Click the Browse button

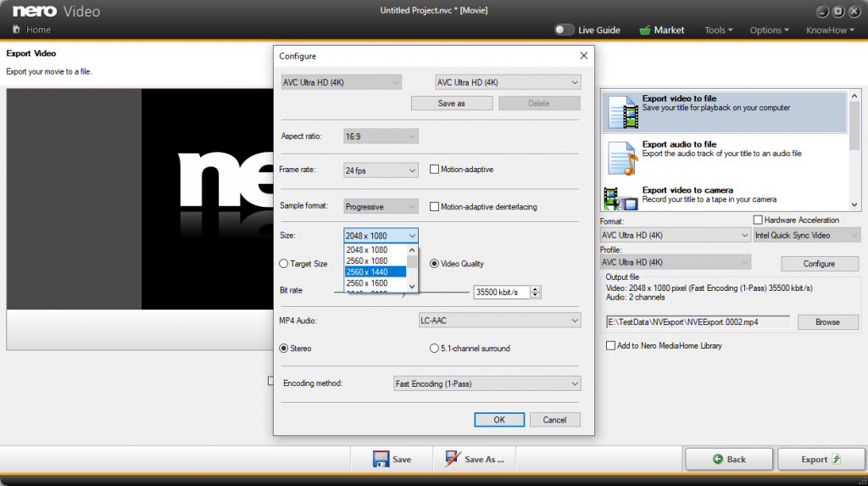(827, 322)
